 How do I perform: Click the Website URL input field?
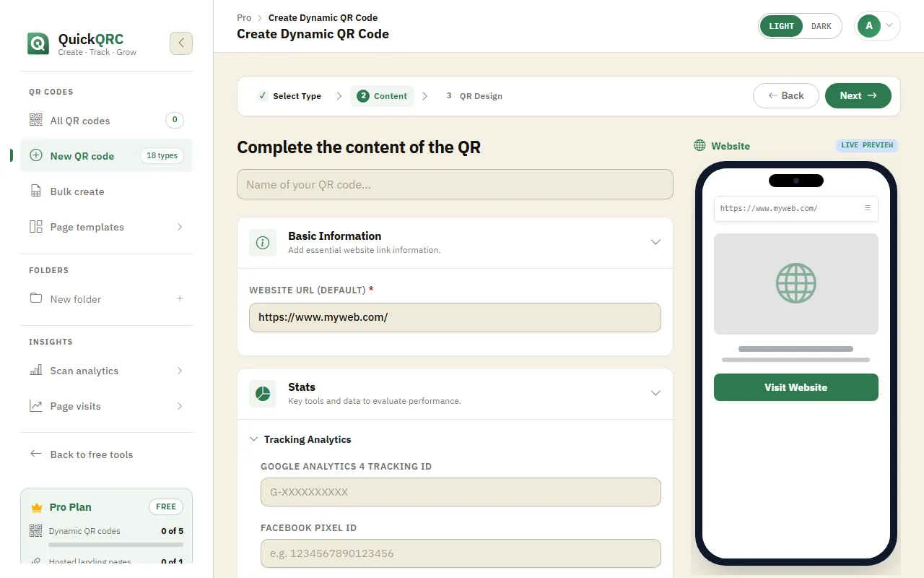[455, 317]
